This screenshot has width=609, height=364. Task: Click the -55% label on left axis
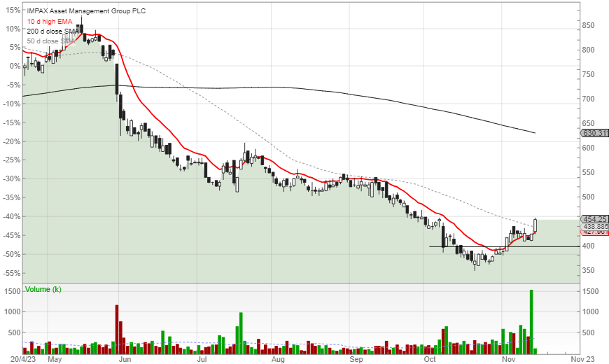(x=11, y=273)
